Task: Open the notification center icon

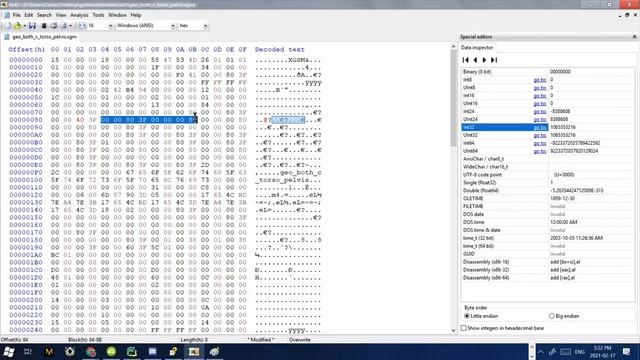Action: [x=627, y=352]
